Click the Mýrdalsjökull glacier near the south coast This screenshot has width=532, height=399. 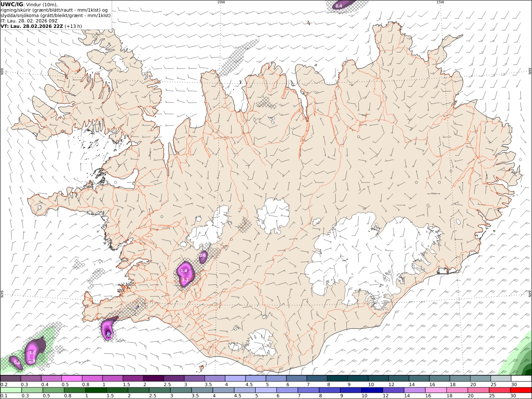(x=261, y=343)
